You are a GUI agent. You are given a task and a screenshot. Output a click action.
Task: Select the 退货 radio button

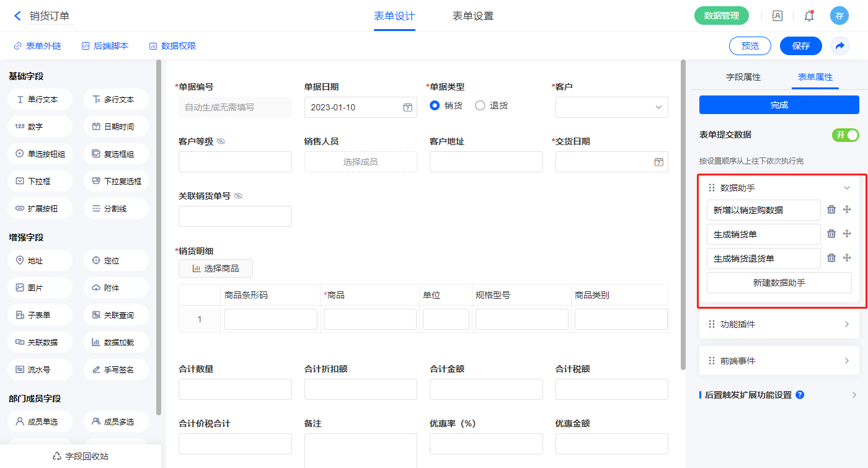coord(480,105)
